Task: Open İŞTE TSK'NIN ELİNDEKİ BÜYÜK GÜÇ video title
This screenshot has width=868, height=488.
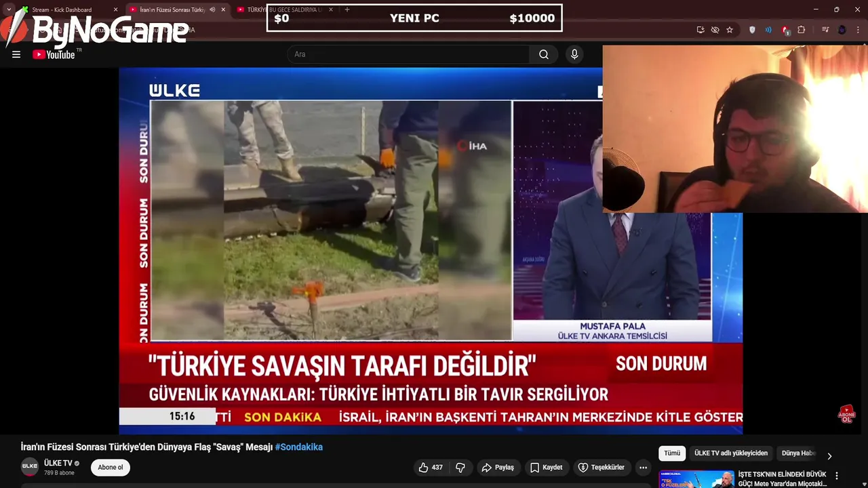Action: point(782,479)
